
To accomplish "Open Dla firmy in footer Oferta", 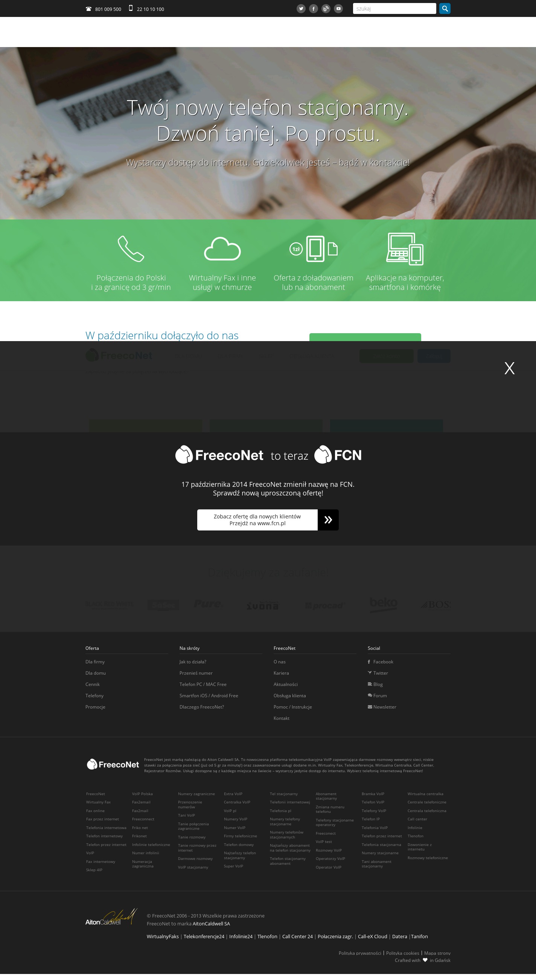I will pos(95,662).
